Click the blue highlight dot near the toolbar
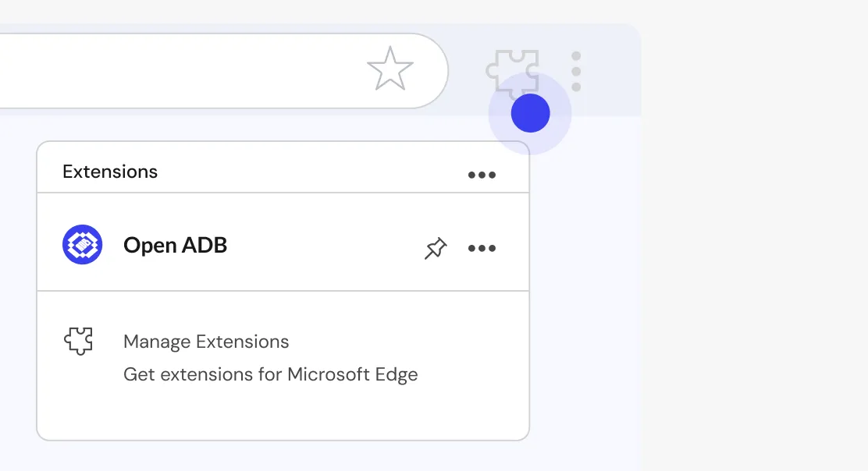 [531, 114]
